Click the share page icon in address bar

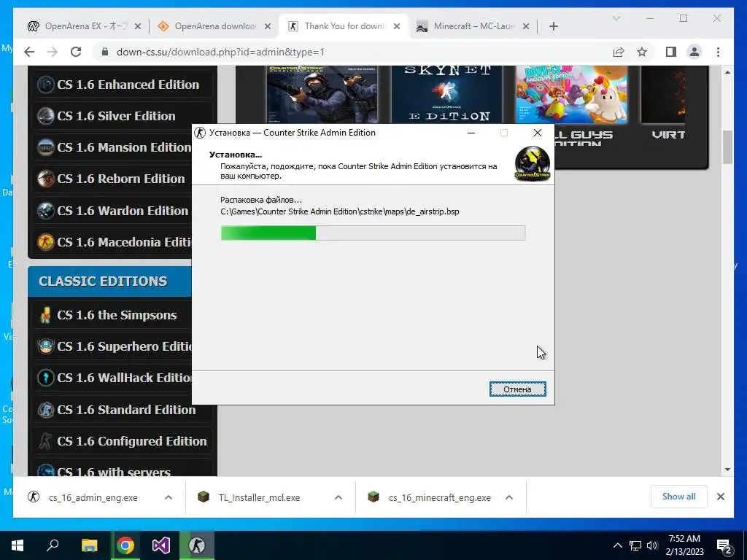(x=619, y=52)
